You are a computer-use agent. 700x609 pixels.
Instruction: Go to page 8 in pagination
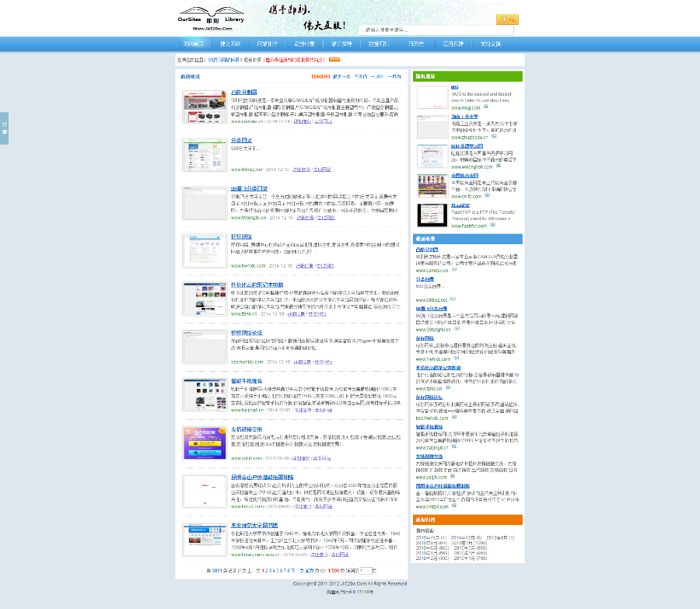(x=289, y=571)
